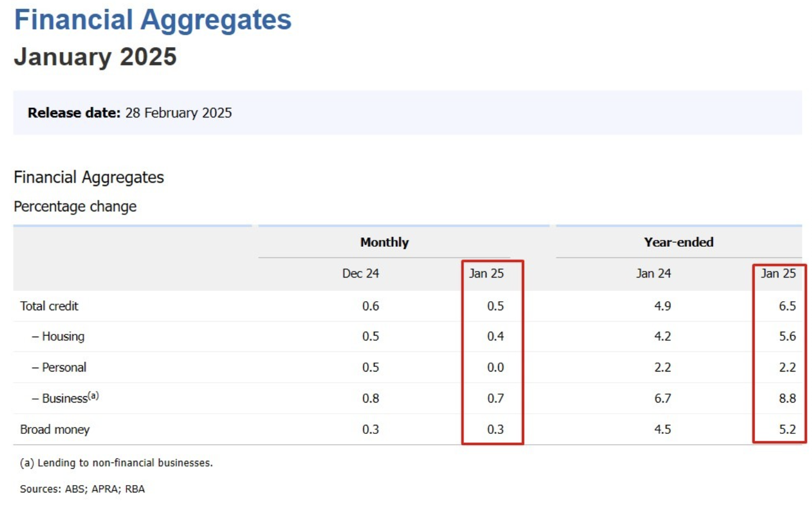Click Business Jan 24 value 6.7

click(662, 398)
